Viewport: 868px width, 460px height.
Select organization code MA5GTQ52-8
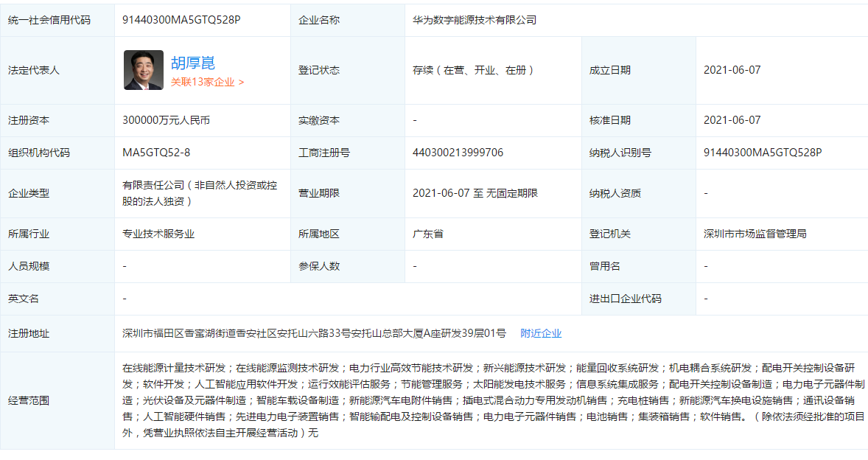pyautogui.click(x=156, y=153)
